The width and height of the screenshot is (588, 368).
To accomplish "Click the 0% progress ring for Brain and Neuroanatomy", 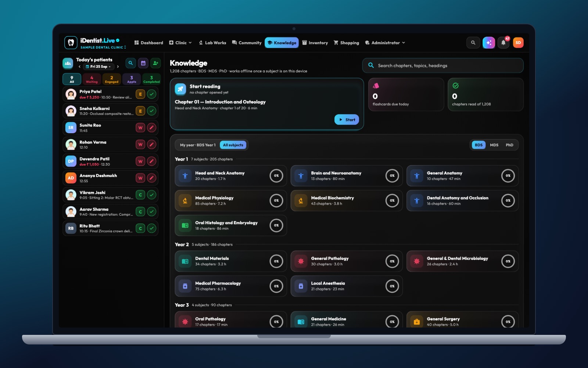I will pos(392,176).
